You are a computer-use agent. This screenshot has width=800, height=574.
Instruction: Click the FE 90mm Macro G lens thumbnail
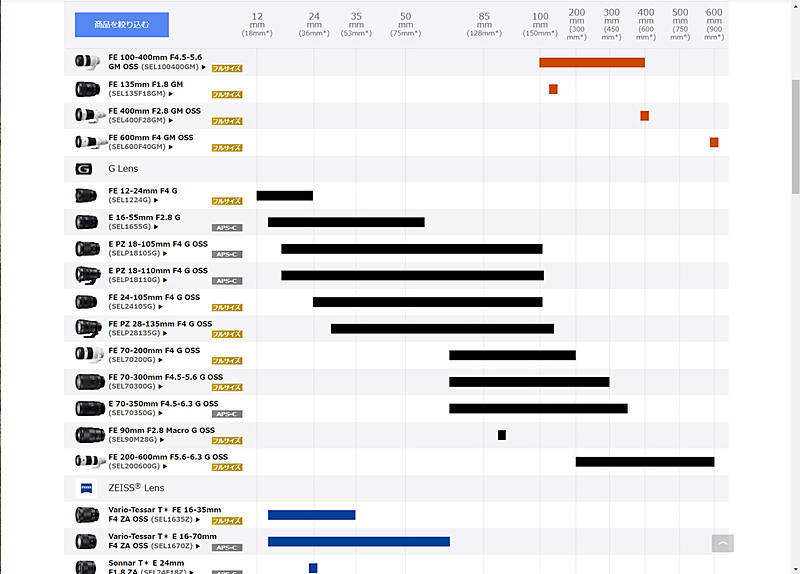coord(90,435)
